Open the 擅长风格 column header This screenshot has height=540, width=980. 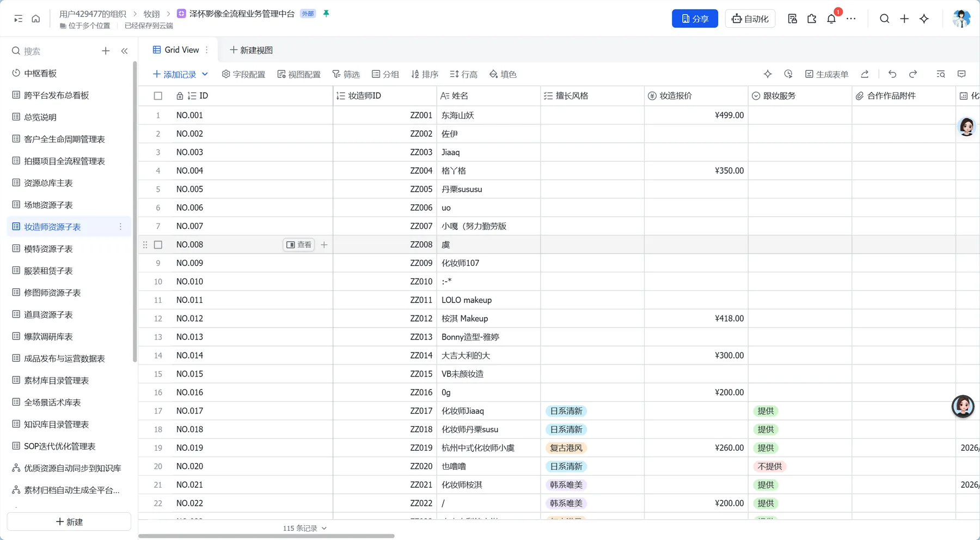point(592,96)
